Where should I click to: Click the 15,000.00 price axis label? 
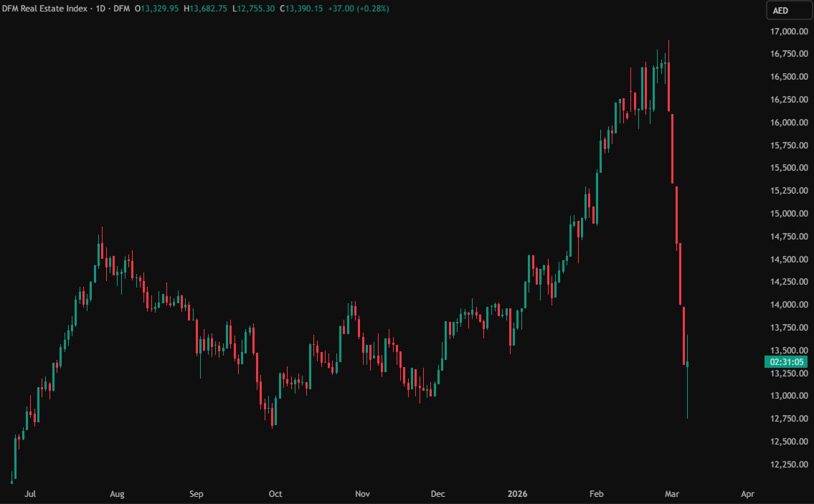tap(787, 214)
